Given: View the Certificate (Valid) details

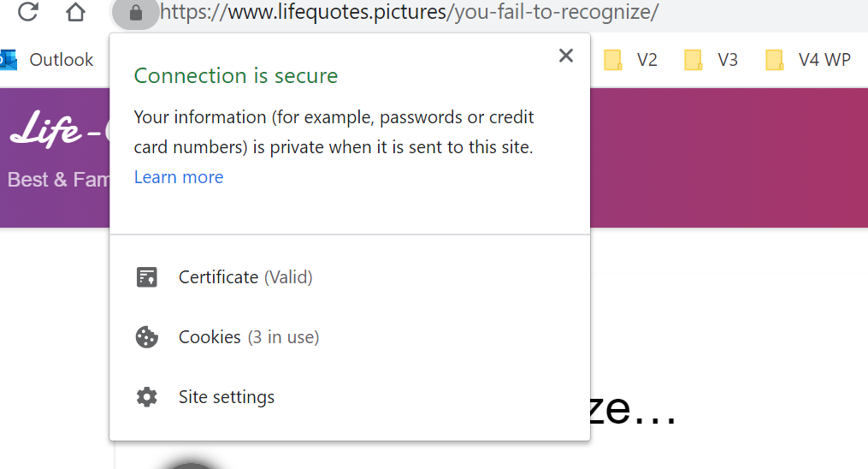Looking at the screenshot, I should click(245, 277).
